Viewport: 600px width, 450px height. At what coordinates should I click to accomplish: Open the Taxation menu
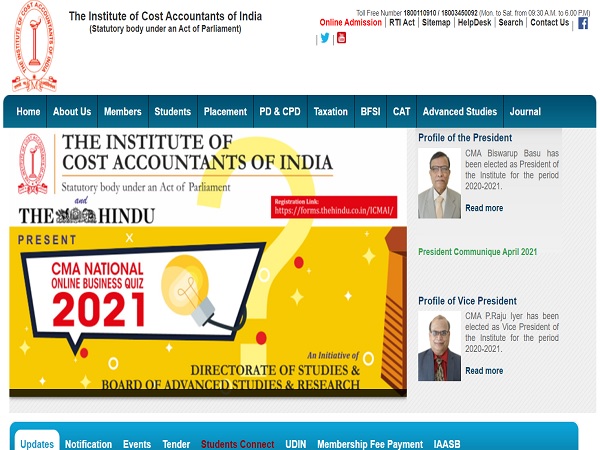point(330,112)
